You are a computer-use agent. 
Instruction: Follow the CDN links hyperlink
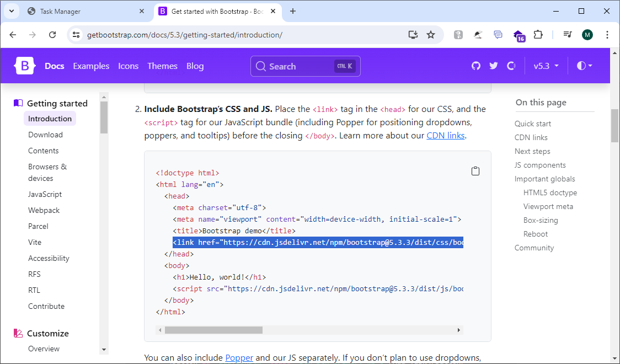[446, 135]
